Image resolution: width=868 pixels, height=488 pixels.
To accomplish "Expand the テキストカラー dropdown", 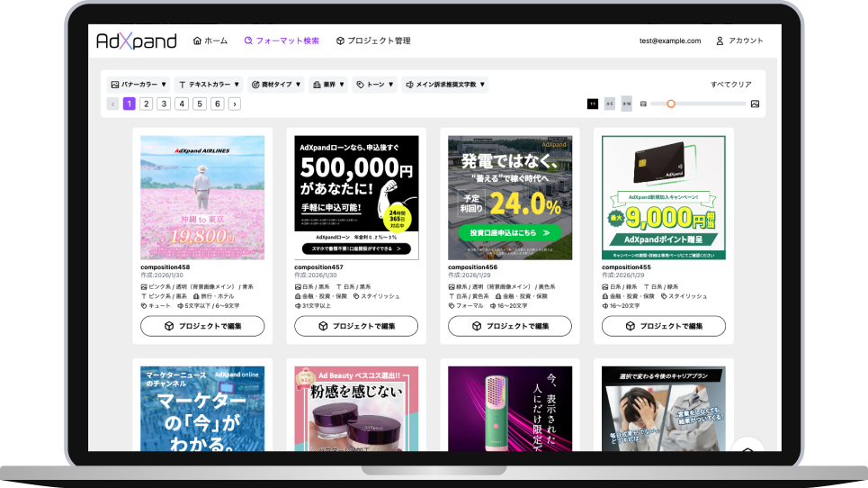I will click(x=208, y=85).
